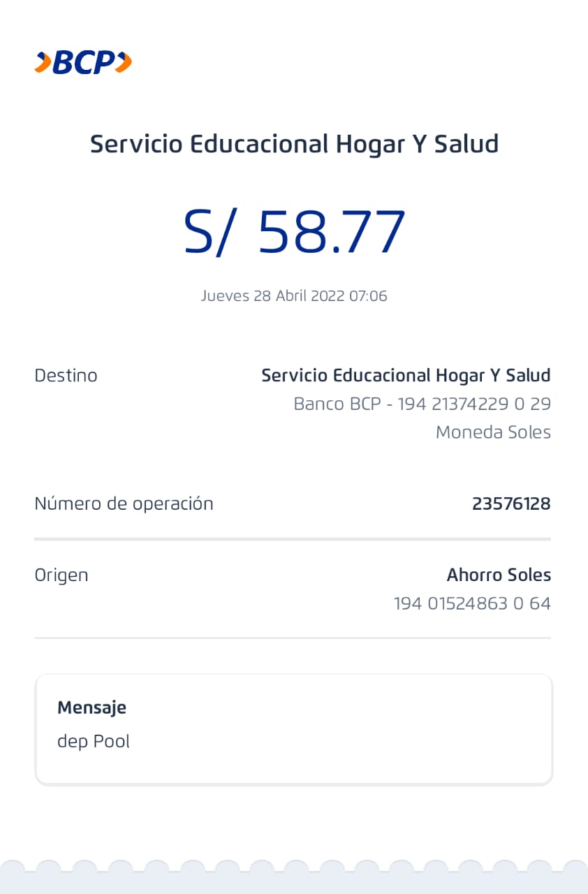Click the Mensaje label
588x894 pixels.
(x=91, y=708)
